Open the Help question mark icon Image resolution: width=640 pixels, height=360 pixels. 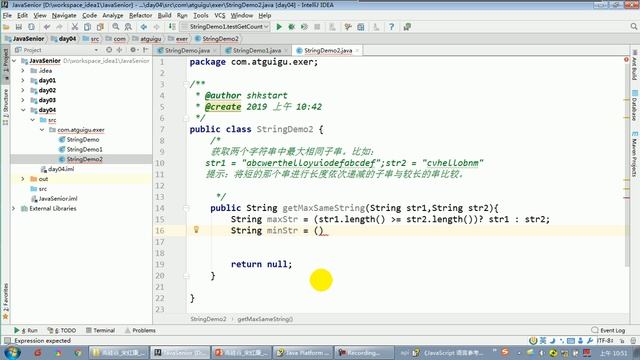pos(391,27)
